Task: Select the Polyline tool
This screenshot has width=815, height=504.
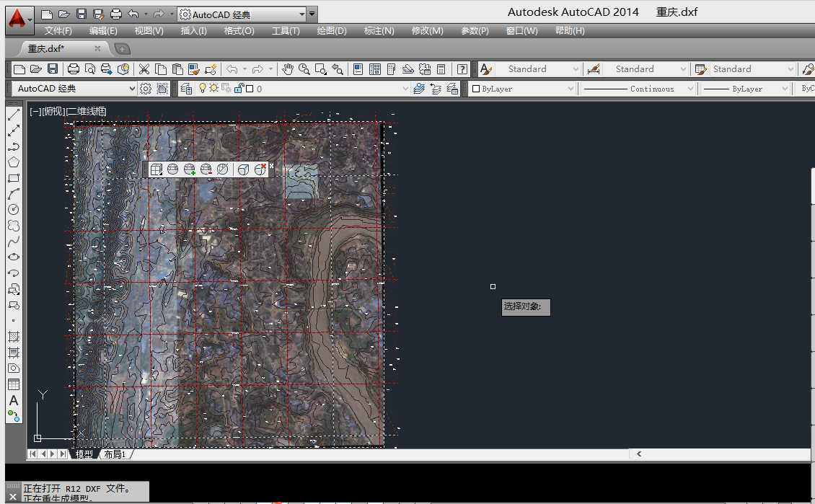Action: (x=14, y=146)
